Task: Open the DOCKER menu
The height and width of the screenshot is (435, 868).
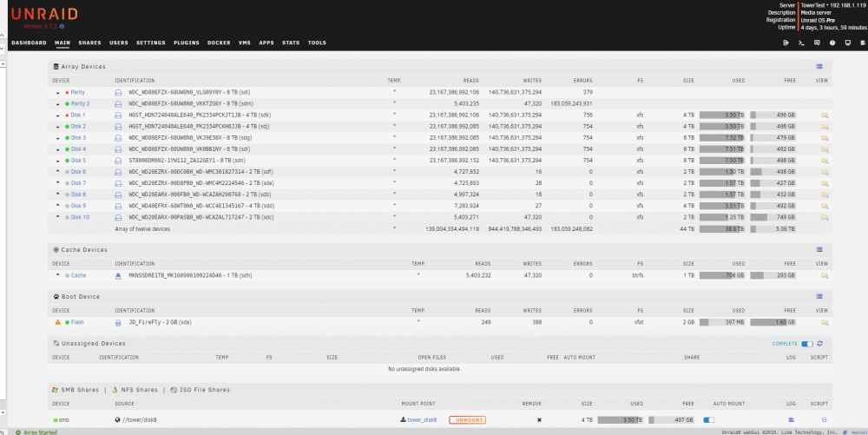Action: (219, 43)
